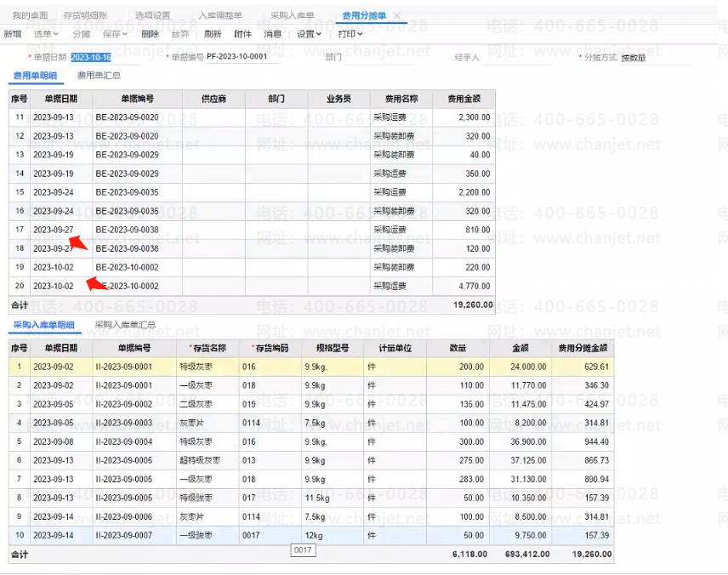The height and width of the screenshot is (575, 728).
Task: Open the 附件 attachments button
Action: [242, 34]
